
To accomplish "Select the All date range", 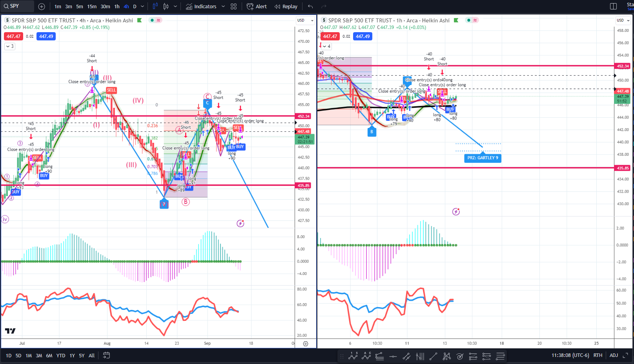I will (x=91, y=356).
